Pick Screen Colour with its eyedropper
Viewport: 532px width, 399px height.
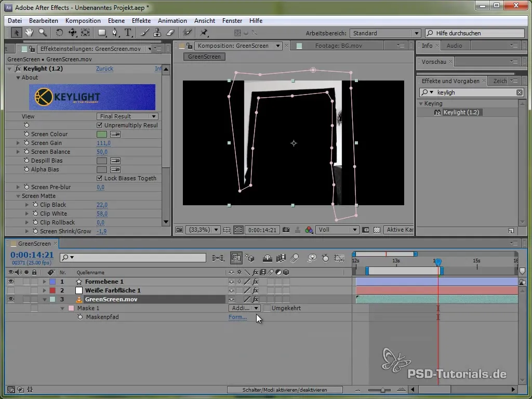(115, 135)
